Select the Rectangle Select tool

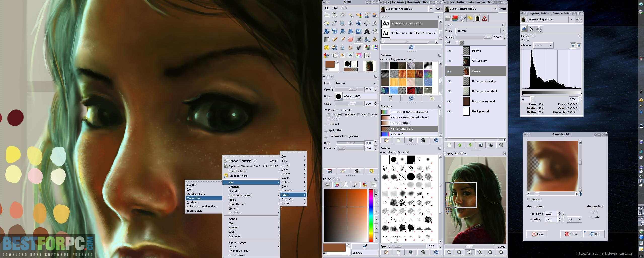click(x=327, y=15)
